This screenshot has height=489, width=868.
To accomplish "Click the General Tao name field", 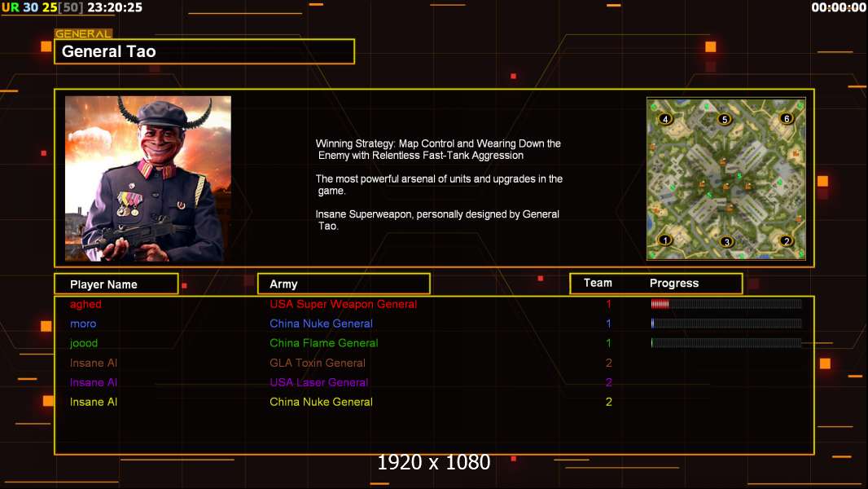I will pos(204,51).
